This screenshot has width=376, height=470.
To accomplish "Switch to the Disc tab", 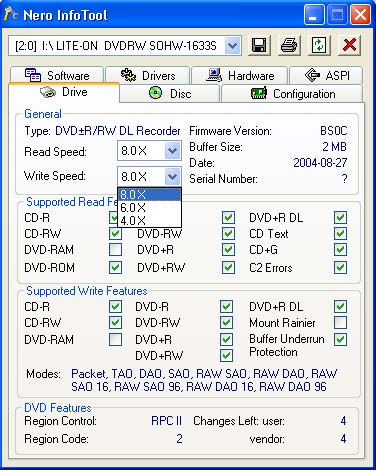I will (x=170, y=94).
